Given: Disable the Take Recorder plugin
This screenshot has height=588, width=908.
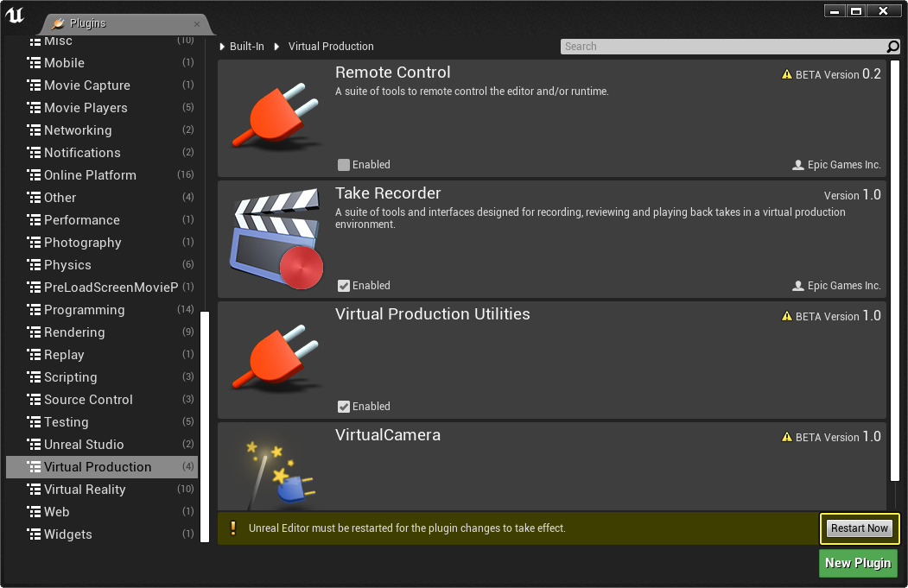Looking at the screenshot, I should click(x=343, y=285).
